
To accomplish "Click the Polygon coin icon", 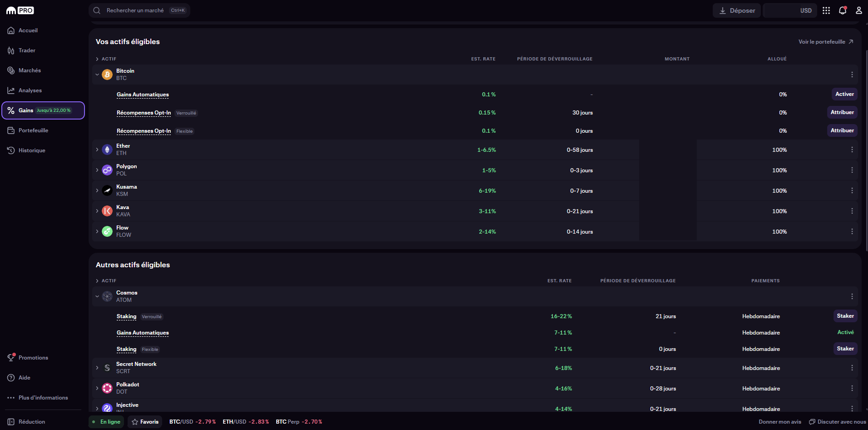I will (107, 170).
